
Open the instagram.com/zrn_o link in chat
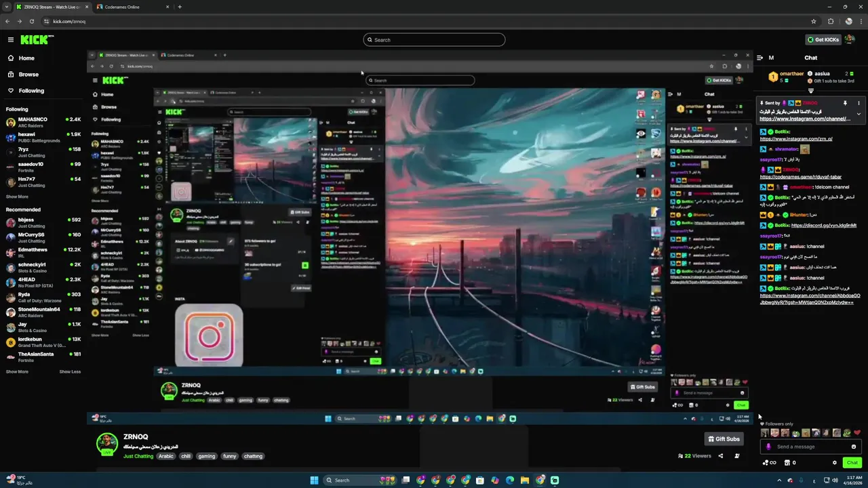tap(795, 139)
